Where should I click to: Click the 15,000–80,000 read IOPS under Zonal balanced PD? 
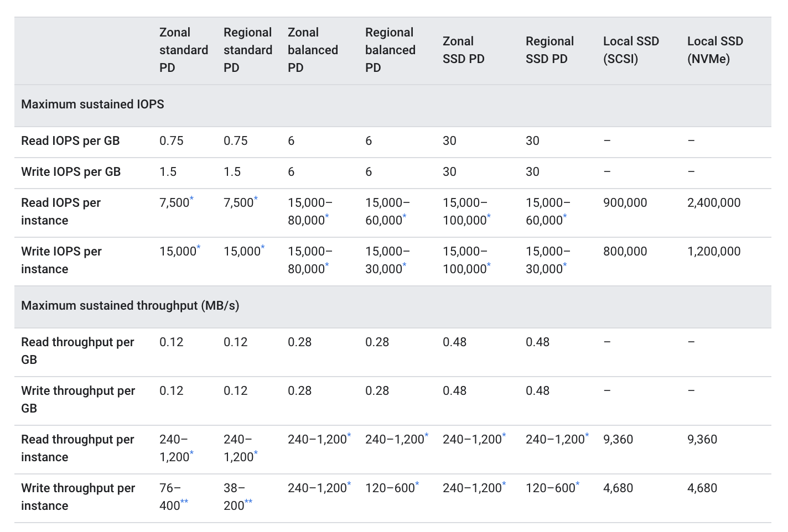tap(310, 211)
